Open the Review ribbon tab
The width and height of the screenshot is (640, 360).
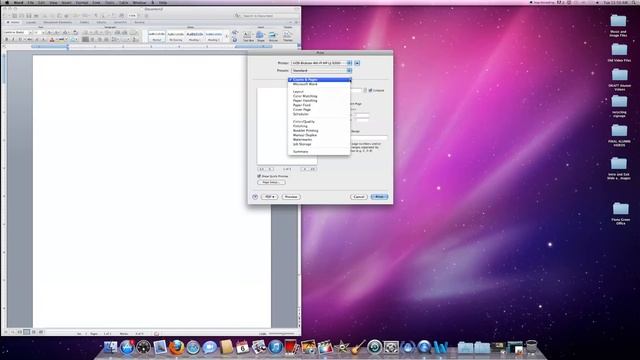click(139, 22)
